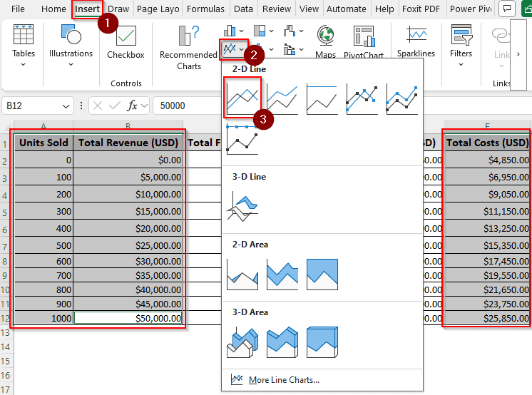Switch to the Home tab

pyautogui.click(x=53, y=9)
